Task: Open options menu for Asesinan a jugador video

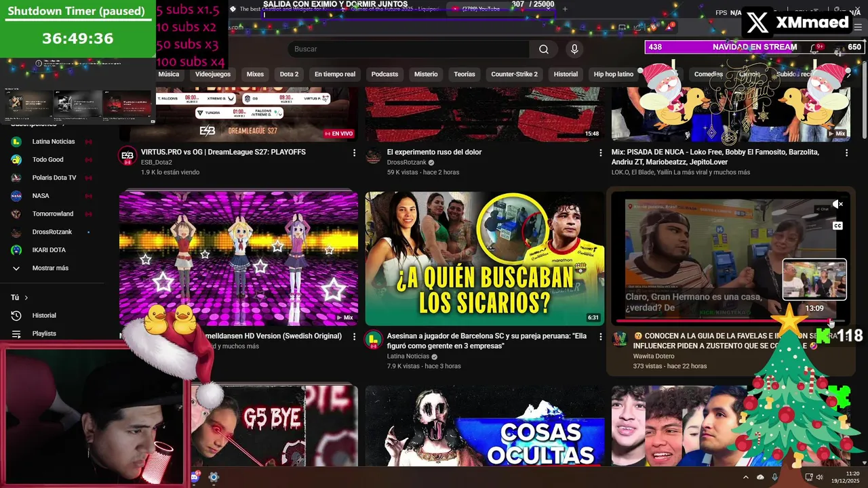Action: tap(600, 337)
